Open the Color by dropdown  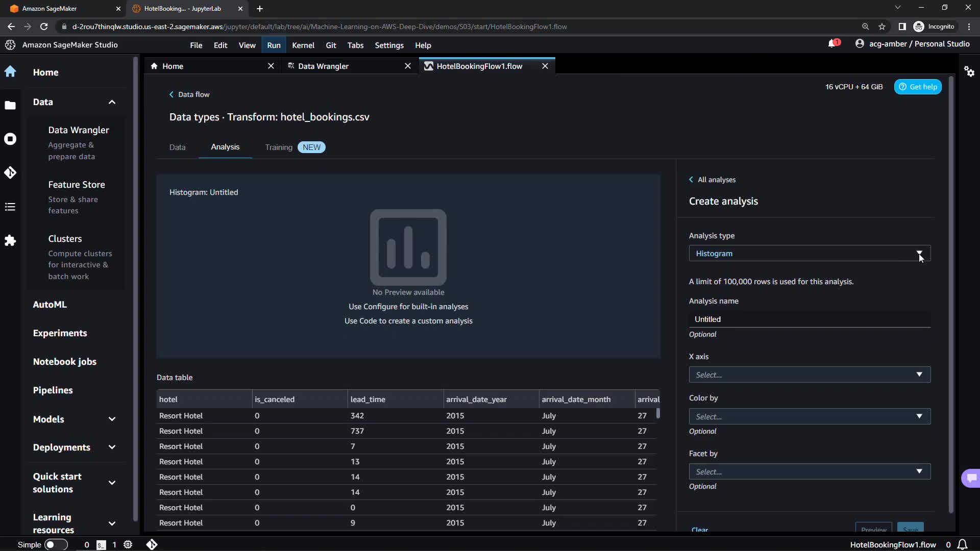point(809,417)
